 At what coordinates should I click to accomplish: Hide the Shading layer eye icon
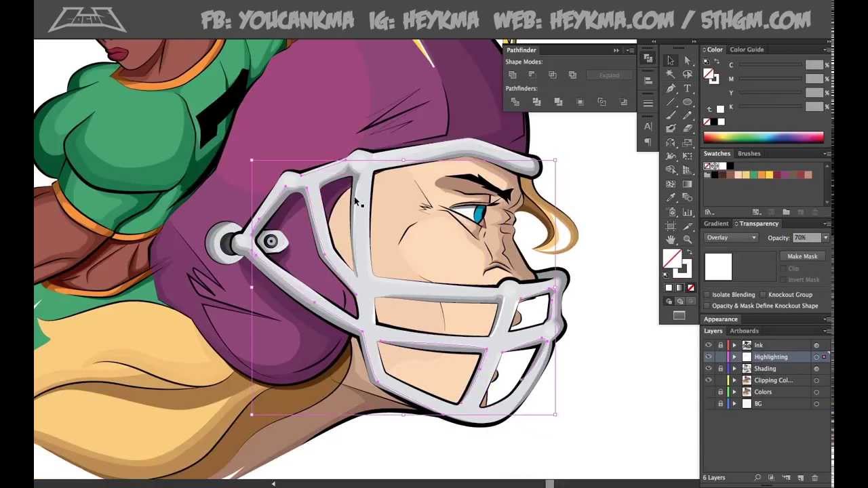709,369
